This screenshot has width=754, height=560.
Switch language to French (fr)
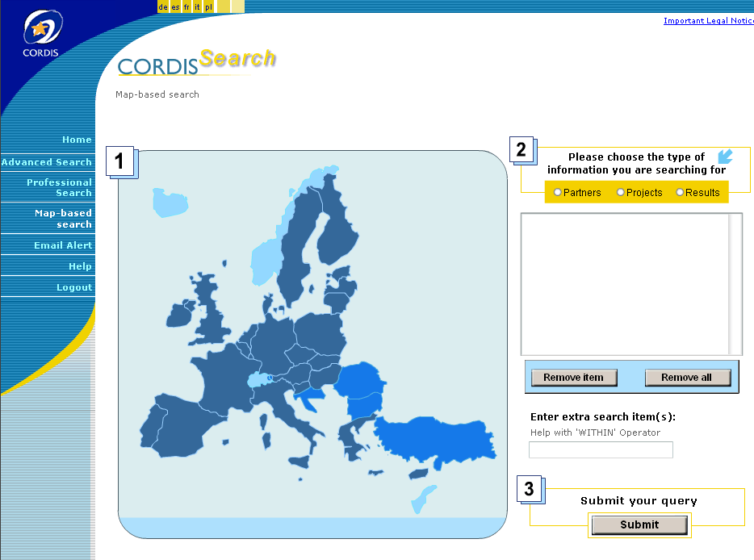186,6
